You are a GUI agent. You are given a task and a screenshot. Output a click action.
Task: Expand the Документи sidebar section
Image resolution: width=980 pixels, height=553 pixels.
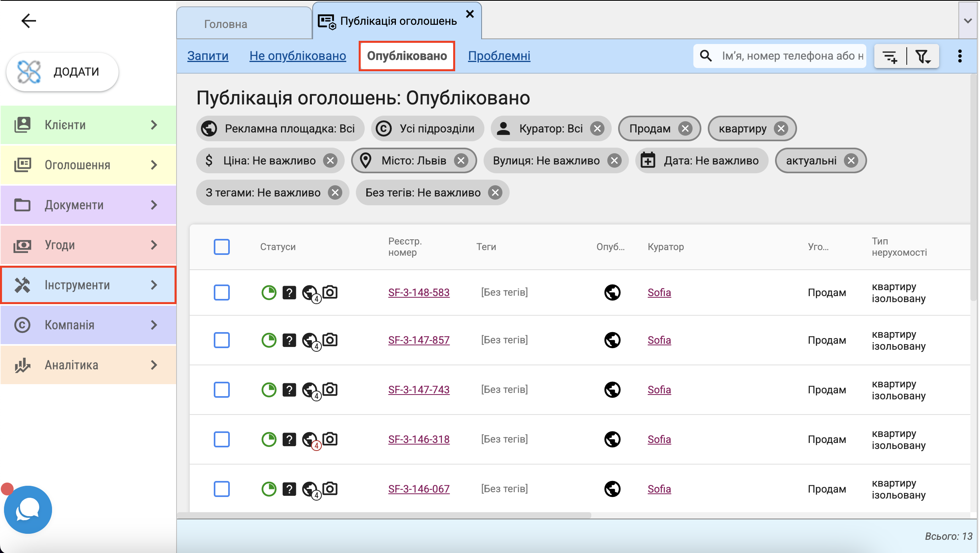[x=88, y=205]
